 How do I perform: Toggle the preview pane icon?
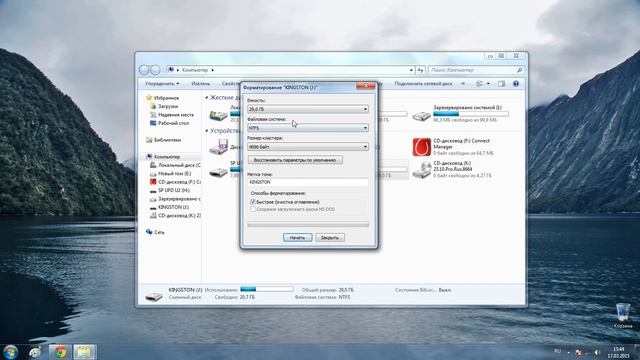click(502, 84)
